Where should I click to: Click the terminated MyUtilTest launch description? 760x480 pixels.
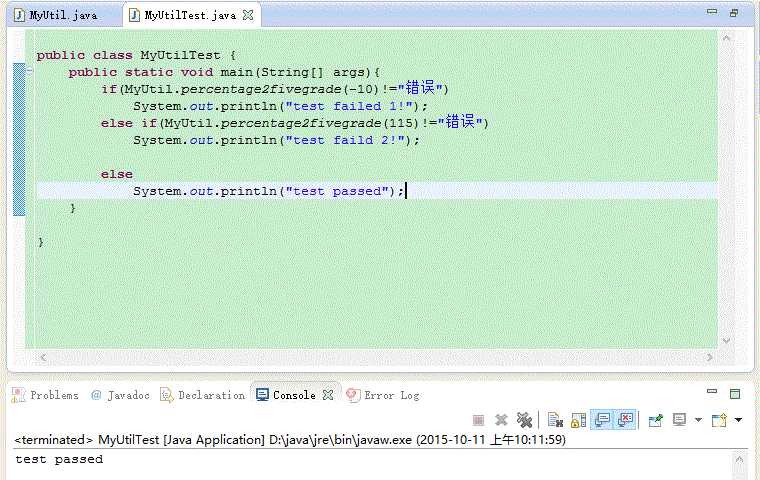point(290,440)
